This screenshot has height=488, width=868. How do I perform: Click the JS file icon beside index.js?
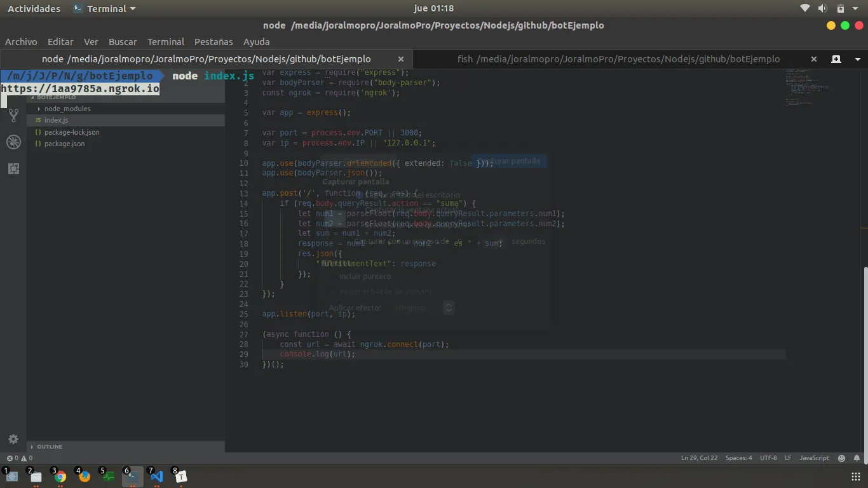click(38, 120)
